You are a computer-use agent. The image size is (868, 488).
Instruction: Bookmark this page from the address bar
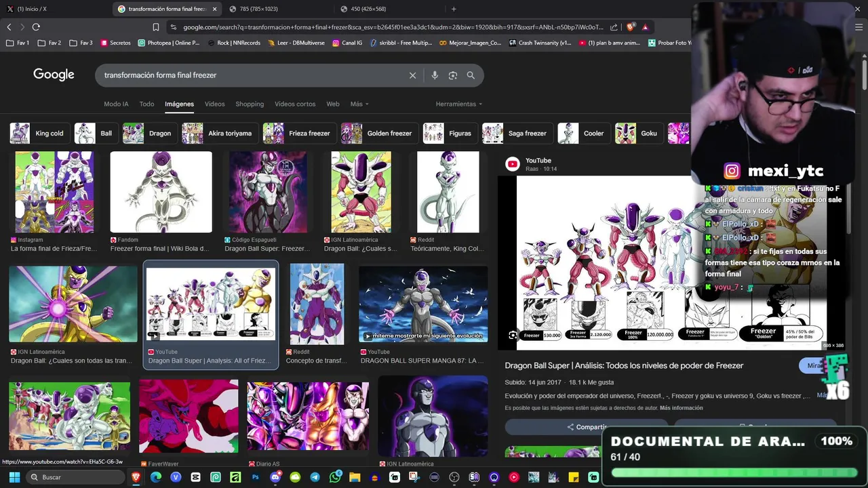(x=156, y=27)
